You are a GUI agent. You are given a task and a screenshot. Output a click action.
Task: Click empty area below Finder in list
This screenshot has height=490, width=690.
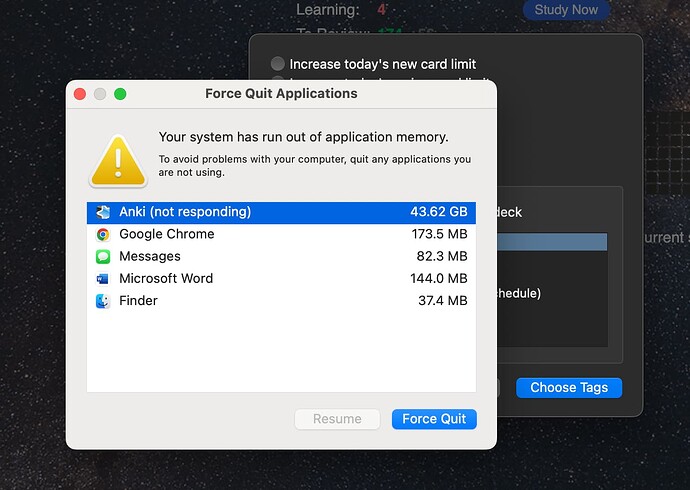280,350
